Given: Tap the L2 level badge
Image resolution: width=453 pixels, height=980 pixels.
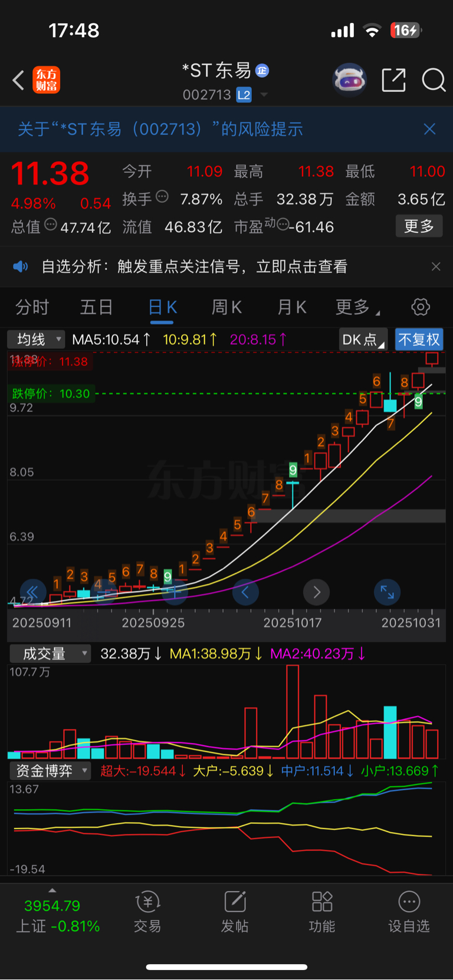Looking at the screenshot, I should point(244,95).
